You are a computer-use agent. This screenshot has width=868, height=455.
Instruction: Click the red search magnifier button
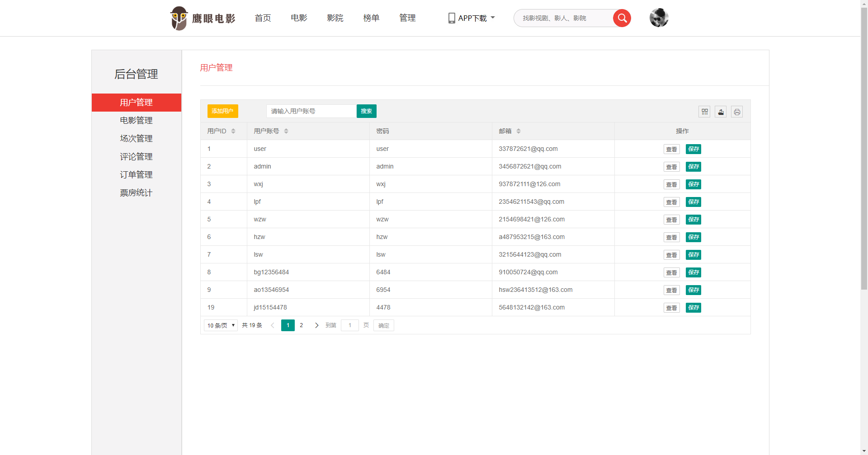622,18
